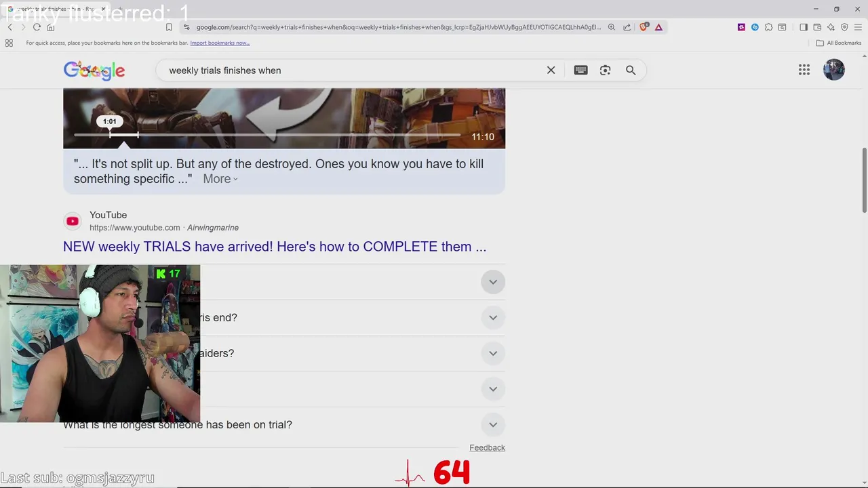Click the 11:10 video duration label

coord(483,137)
